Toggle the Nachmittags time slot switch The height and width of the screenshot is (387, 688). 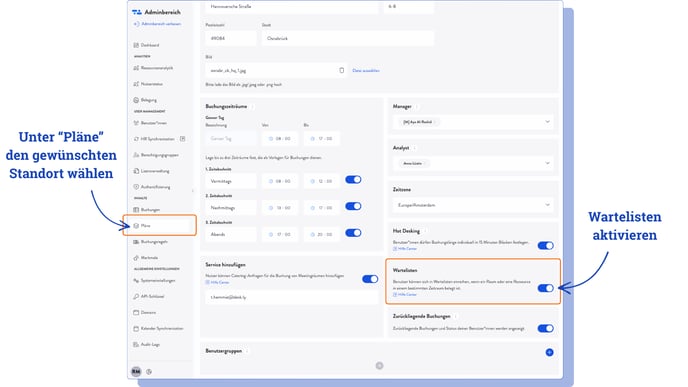click(353, 206)
